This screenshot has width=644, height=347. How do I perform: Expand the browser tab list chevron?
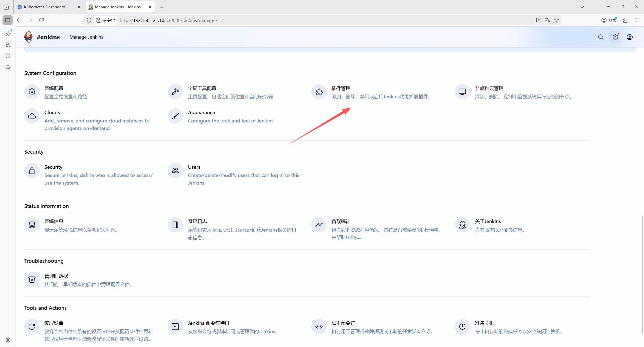tap(582, 7)
